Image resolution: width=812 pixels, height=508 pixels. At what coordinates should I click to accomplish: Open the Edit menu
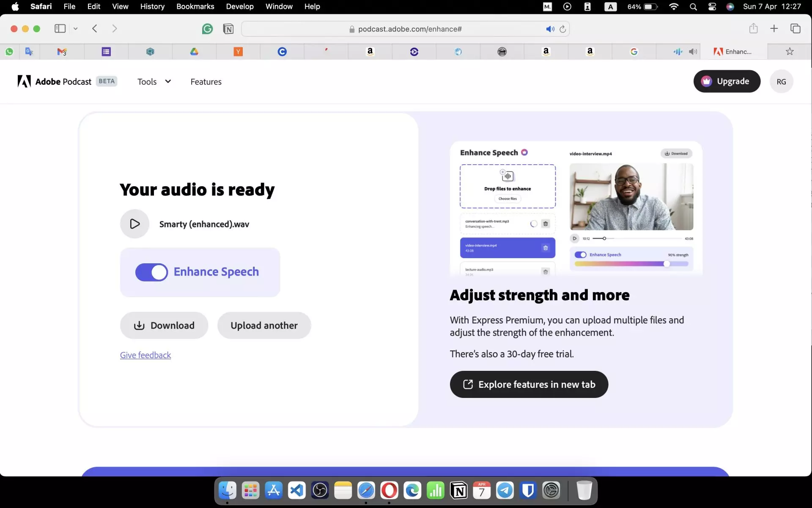coord(94,6)
